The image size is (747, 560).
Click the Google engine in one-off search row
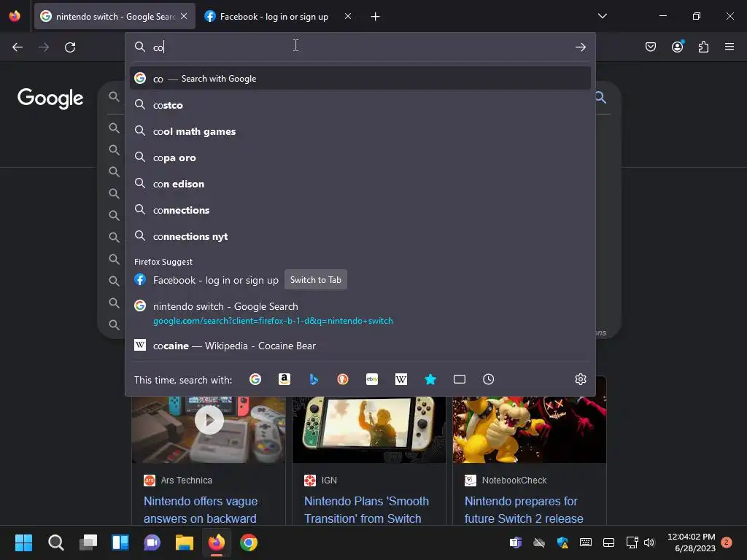click(255, 379)
